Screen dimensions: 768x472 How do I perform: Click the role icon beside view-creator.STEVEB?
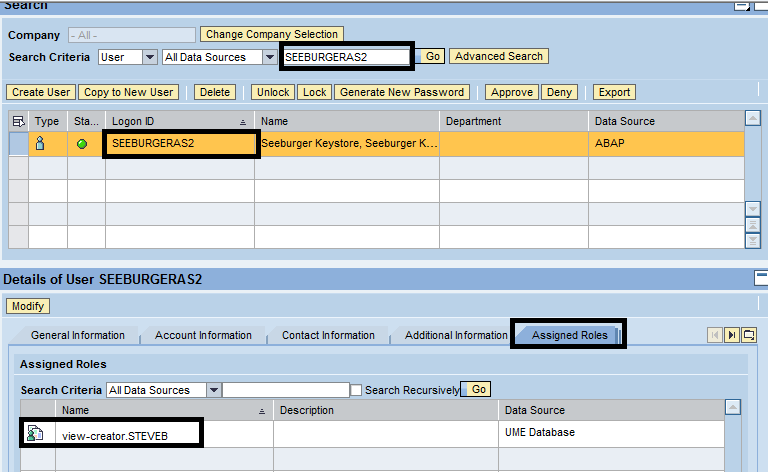[35, 433]
